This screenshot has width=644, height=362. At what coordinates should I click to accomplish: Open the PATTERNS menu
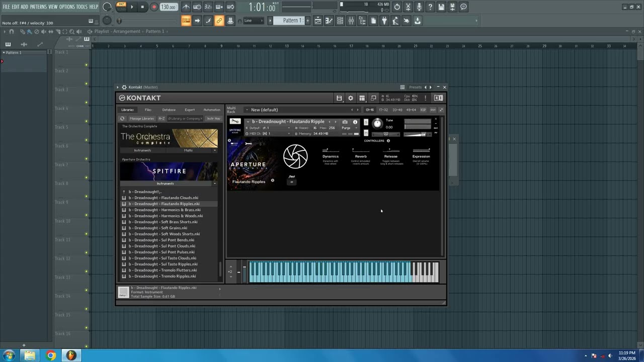pos(38,7)
